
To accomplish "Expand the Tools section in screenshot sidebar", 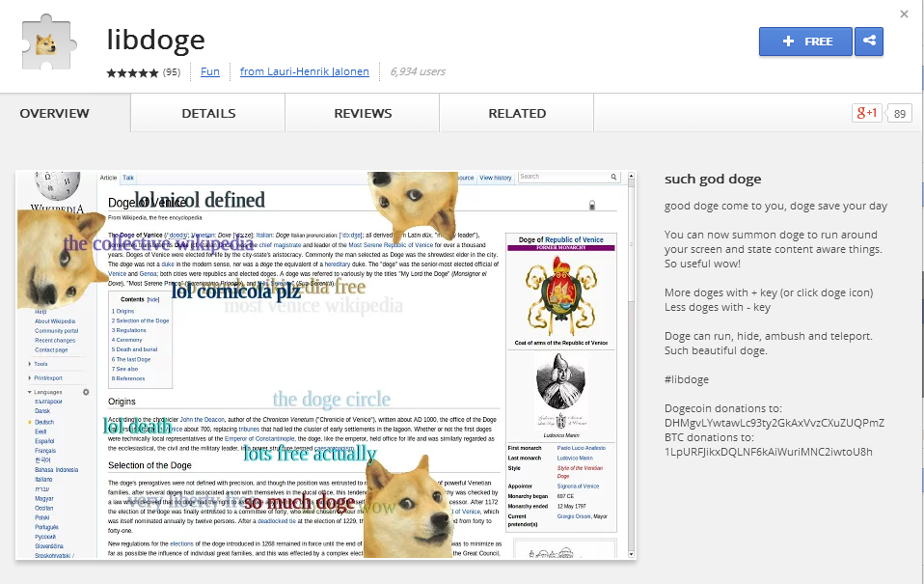I will [39, 364].
